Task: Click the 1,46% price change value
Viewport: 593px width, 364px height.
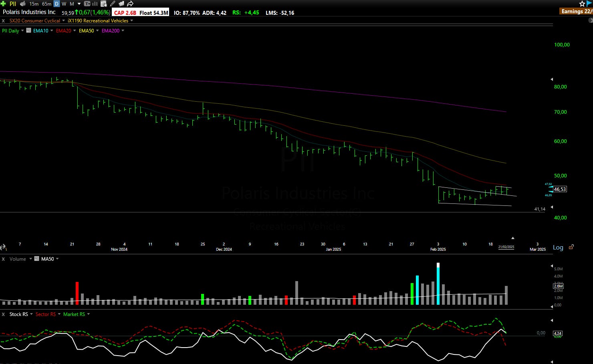Action: (100, 12)
